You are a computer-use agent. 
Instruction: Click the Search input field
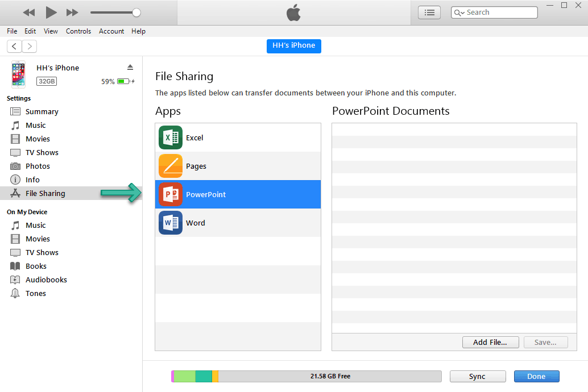point(494,12)
